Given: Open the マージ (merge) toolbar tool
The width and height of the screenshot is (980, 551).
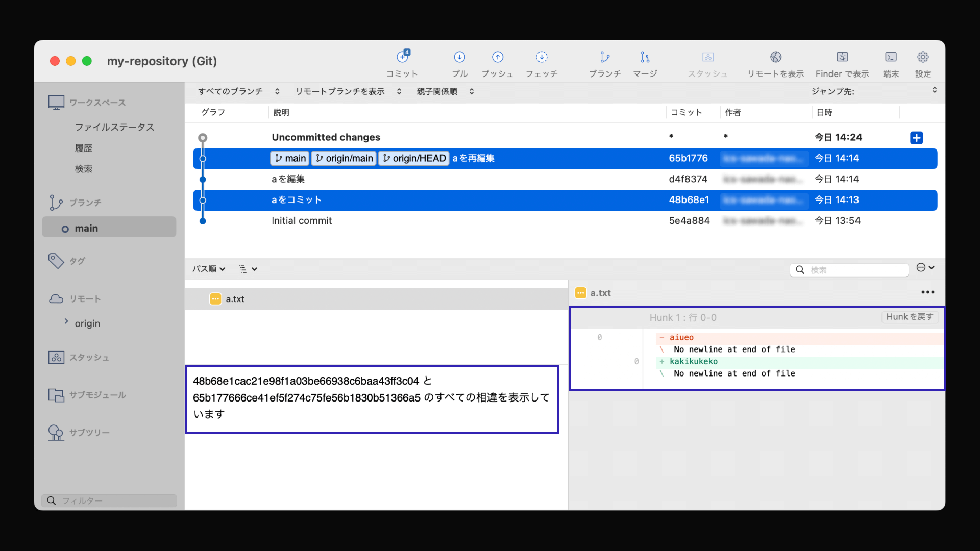Looking at the screenshot, I should click(x=645, y=63).
